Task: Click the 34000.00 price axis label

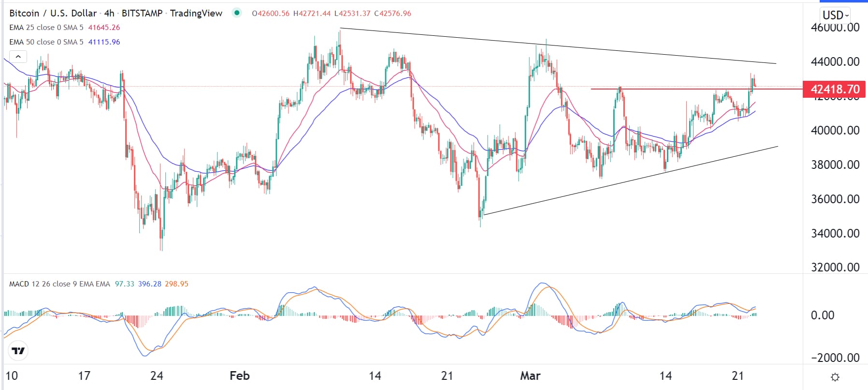Action: tap(835, 233)
